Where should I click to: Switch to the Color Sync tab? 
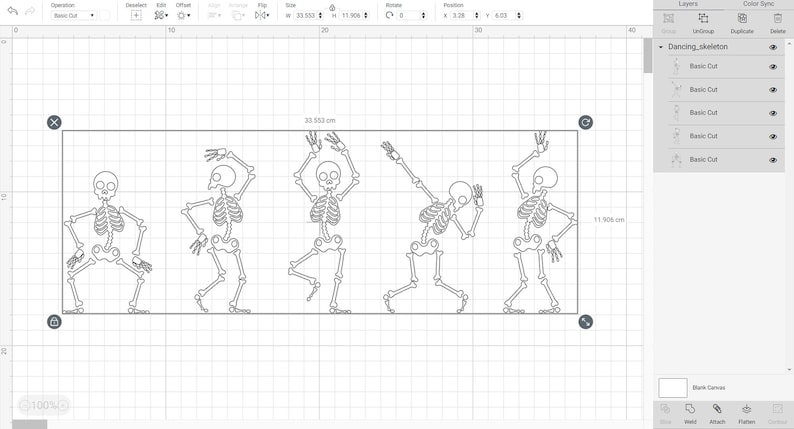click(758, 4)
